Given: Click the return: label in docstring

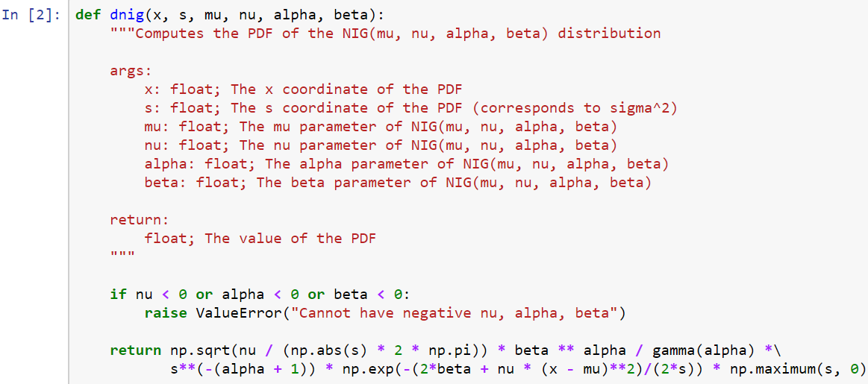Looking at the screenshot, I should tap(139, 220).
